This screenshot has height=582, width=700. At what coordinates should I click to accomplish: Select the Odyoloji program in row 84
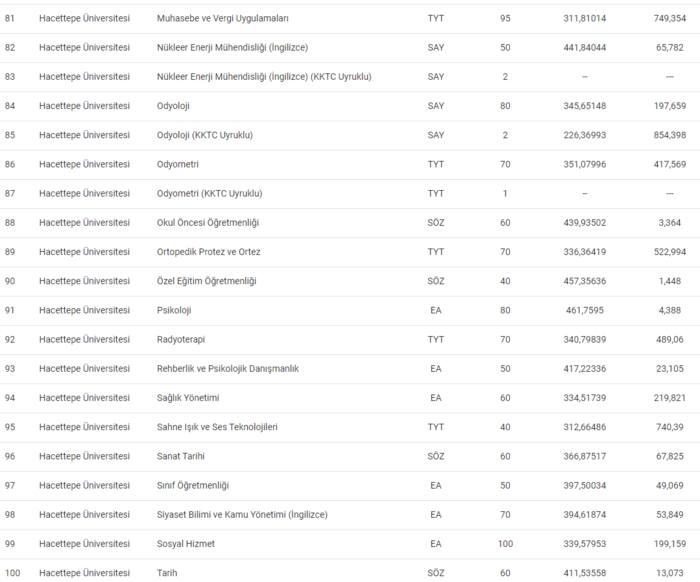pyautogui.click(x=173, y=106)
